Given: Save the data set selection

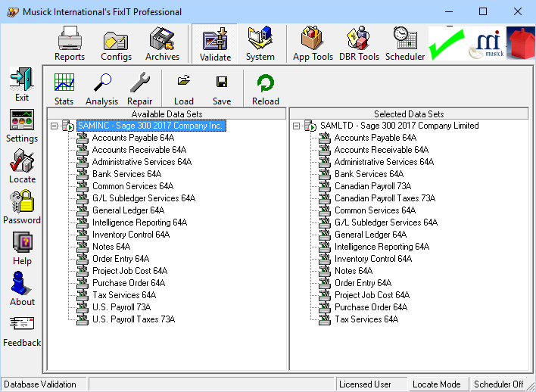Looking at the screenshot, I should (222, 89).
